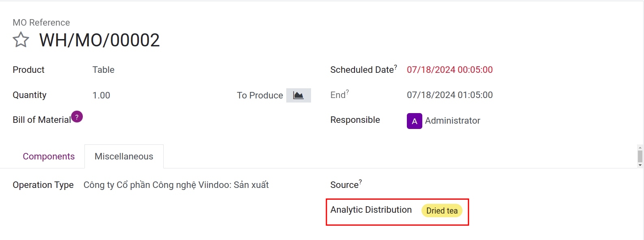
Task: Select the Dried tea analytic tag
Action: pos(441,210)
